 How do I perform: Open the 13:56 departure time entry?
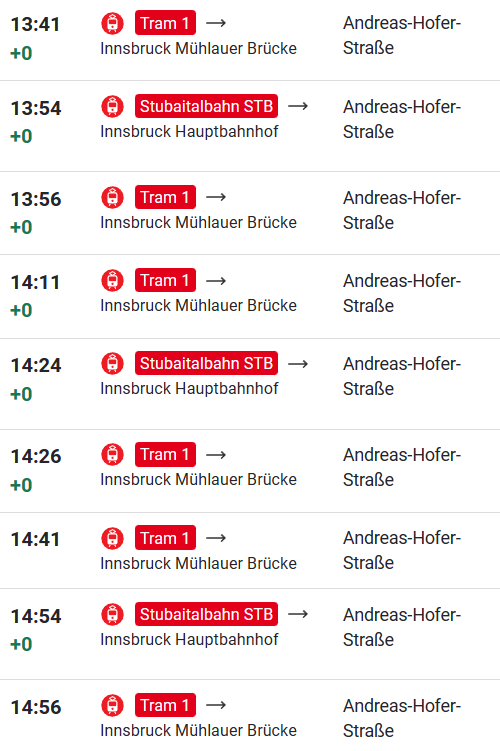[x=36, y=199]
